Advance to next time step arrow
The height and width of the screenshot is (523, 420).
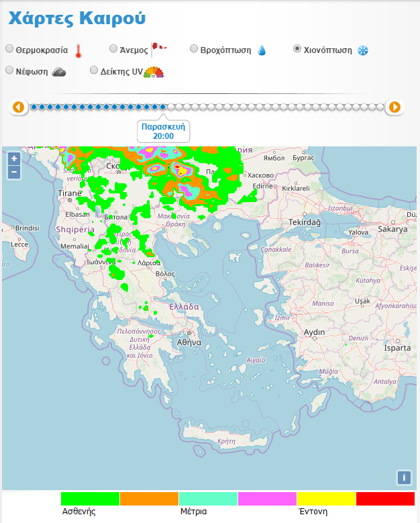coord(395,107)
